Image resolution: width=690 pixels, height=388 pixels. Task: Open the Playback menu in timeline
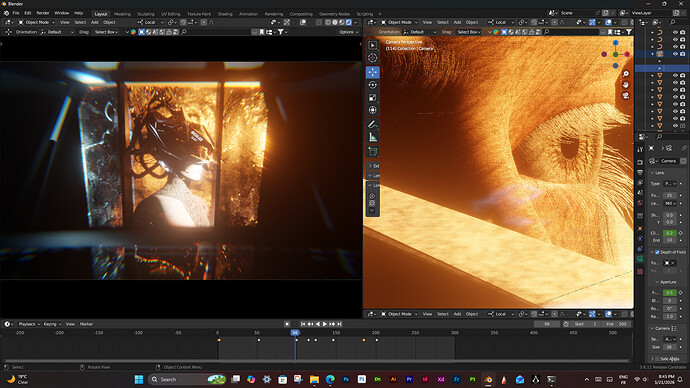pyautogui.click(x=29, y=324)
